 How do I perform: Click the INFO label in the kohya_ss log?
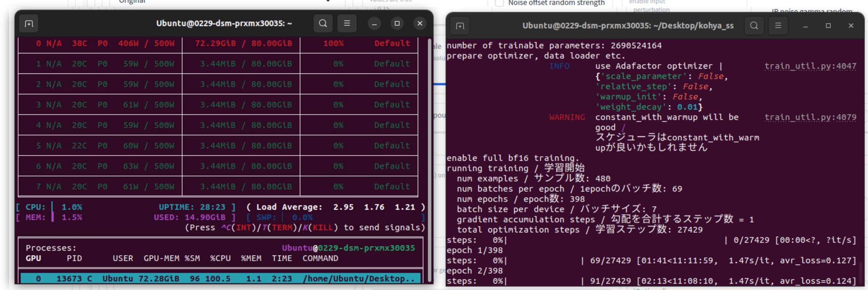pos(559,66)
